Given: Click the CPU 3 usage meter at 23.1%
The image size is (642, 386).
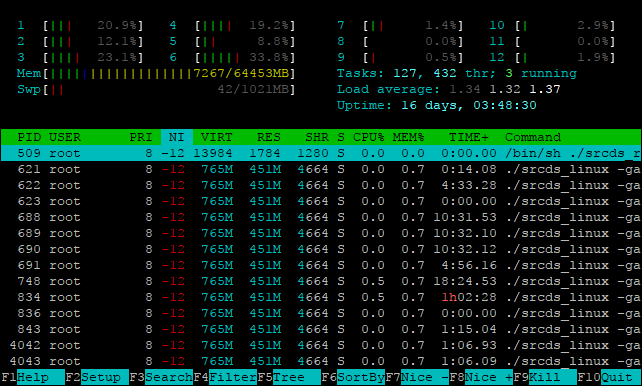Looking at the screenshot, I should [80, 57].
